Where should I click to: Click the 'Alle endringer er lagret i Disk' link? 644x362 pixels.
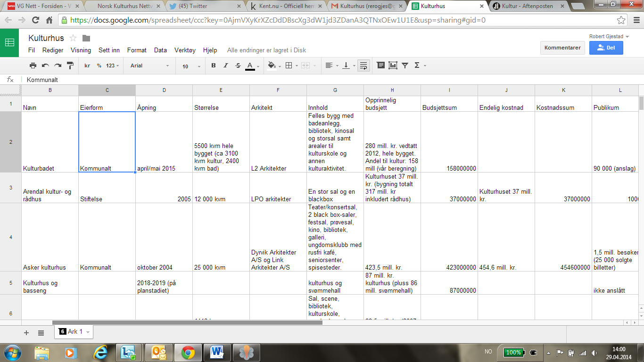(x=266, y=50)
